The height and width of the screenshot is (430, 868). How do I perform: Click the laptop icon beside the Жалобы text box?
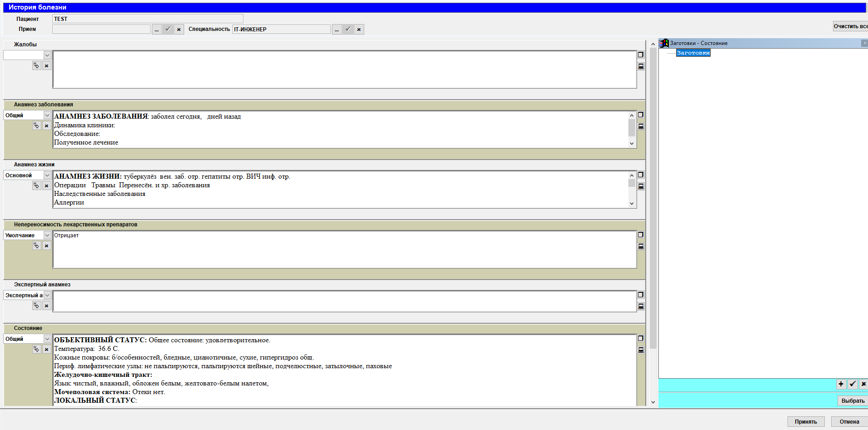[641, 66]
